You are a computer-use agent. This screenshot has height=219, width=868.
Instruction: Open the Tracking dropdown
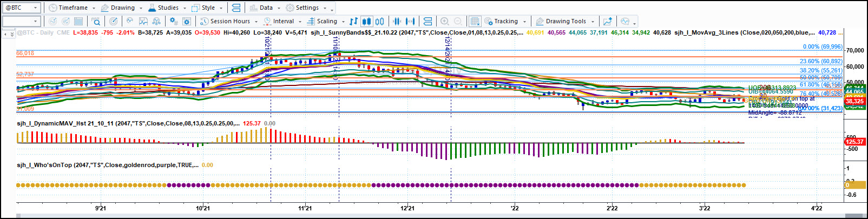click(x=505, y=21)
